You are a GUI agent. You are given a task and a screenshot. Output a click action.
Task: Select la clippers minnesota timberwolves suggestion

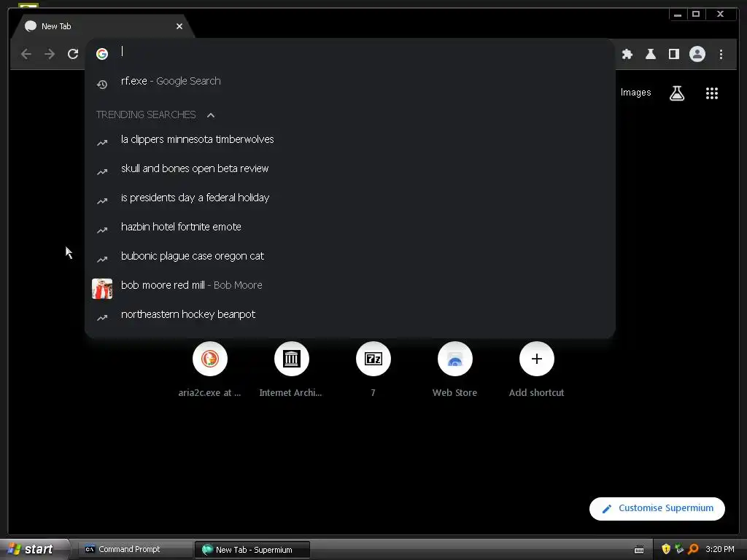[x=349, y=139]
